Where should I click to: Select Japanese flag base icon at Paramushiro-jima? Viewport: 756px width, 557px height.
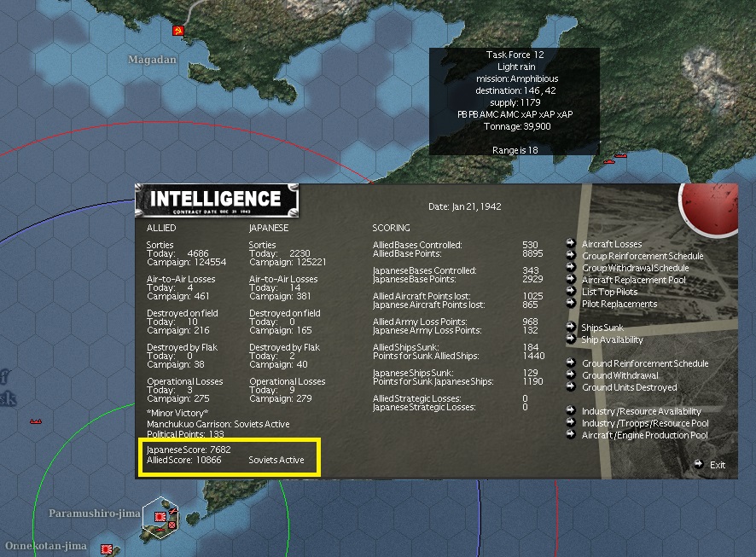pos(160,517)
